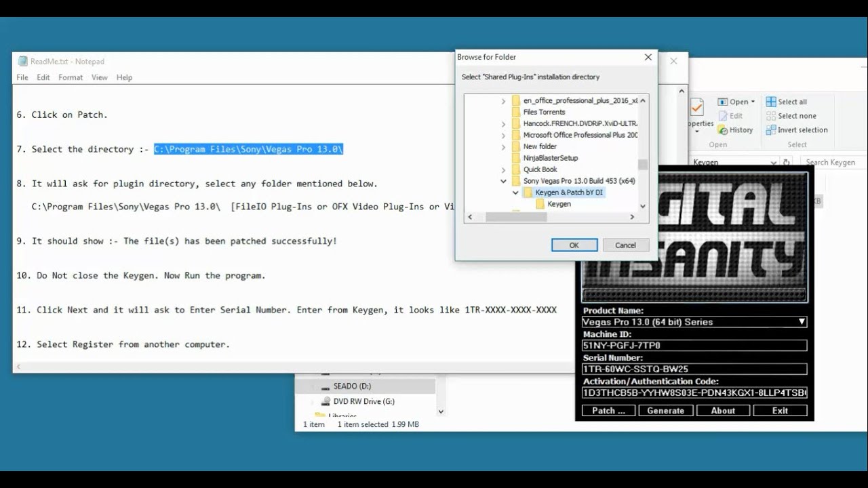Click the DVD RW Drive icon

click(x=326, y=401)
